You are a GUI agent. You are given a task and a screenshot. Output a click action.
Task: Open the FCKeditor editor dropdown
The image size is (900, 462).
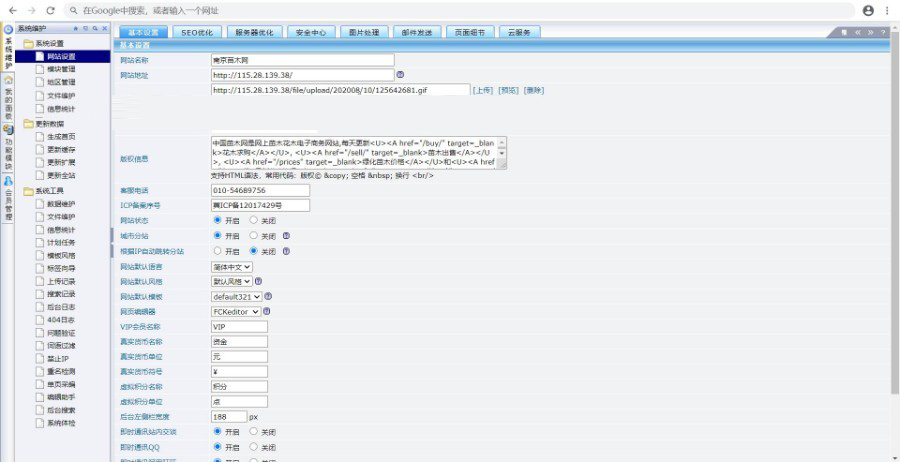pos(236,311)
